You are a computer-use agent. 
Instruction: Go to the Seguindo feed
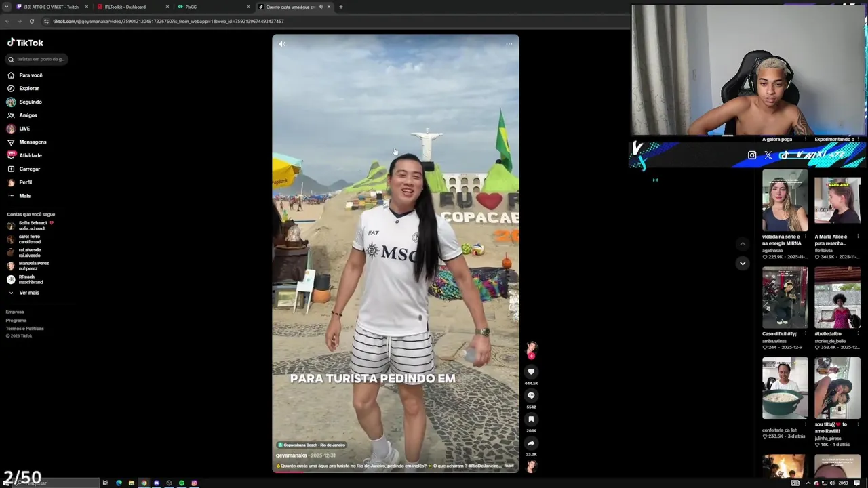(24, 102)
